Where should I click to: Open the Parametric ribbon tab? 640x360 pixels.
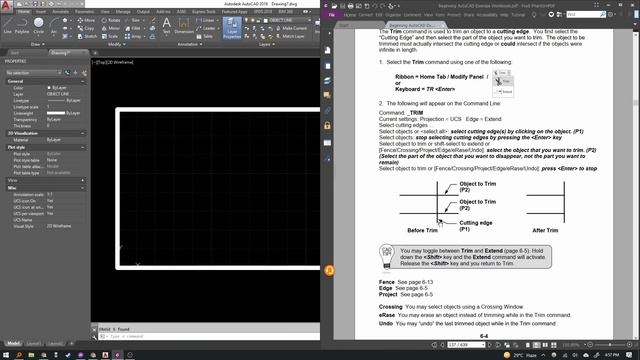point(84,12)
